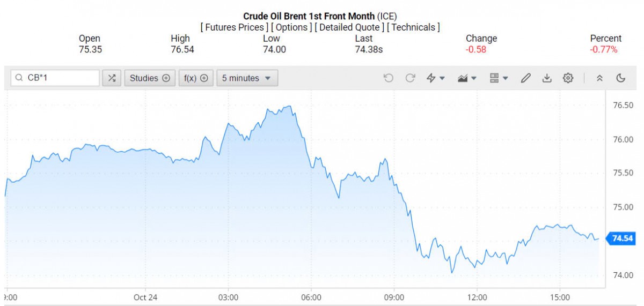Screen dimensions: 644x306
Task: Toggle dark mode moon icon
Action: tap(621, 78)
